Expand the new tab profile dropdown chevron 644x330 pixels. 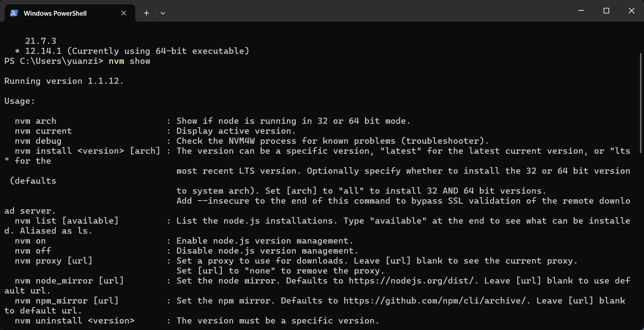163,13
